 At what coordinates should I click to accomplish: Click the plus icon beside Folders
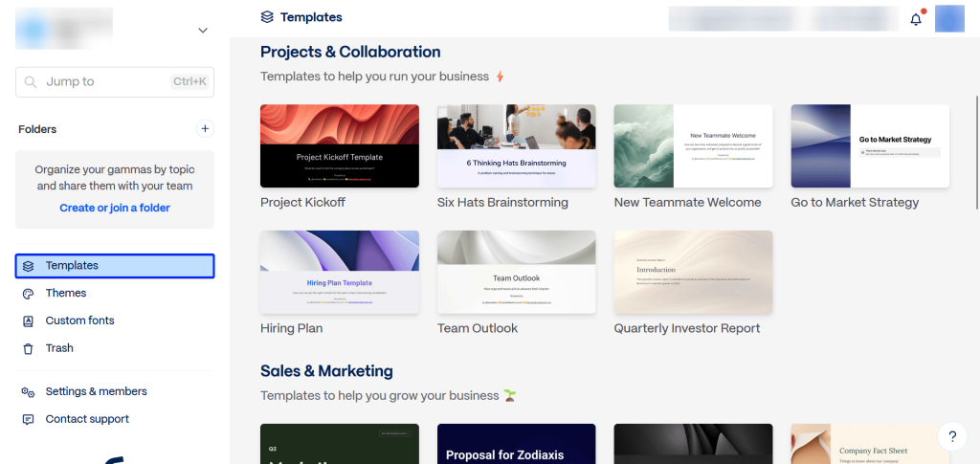tap(204, 128)
